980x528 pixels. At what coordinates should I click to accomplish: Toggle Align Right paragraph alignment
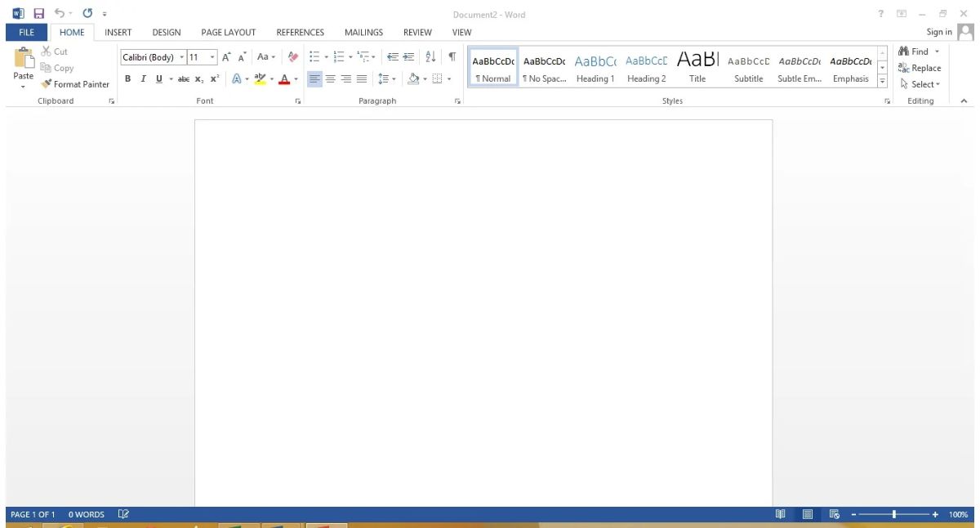(346, 79)
